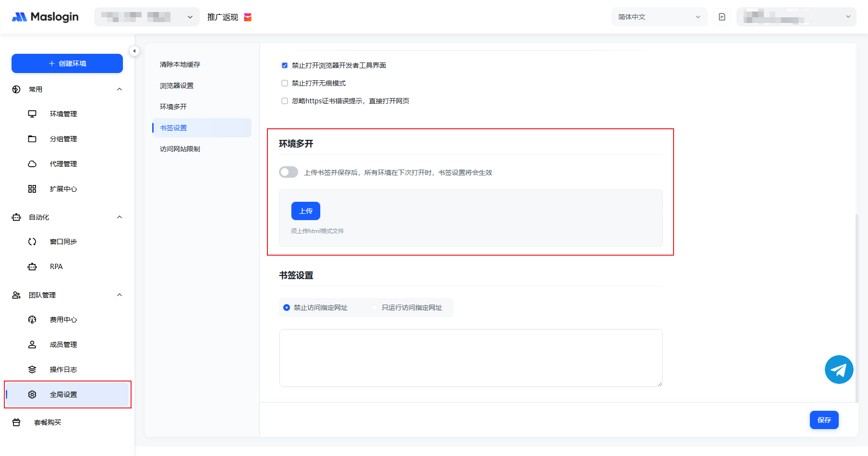Click the sidebar collapse arrow icon
868x456 pixels.
point(134,51)
